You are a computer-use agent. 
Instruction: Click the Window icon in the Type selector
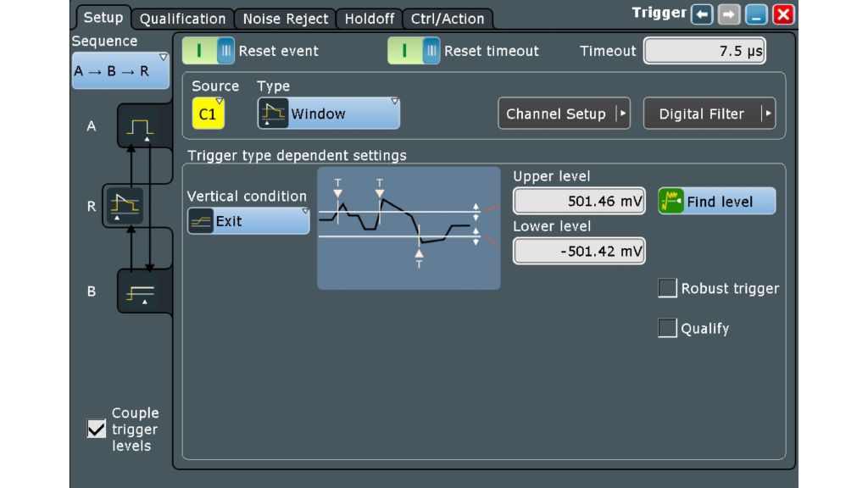[272, 111]
